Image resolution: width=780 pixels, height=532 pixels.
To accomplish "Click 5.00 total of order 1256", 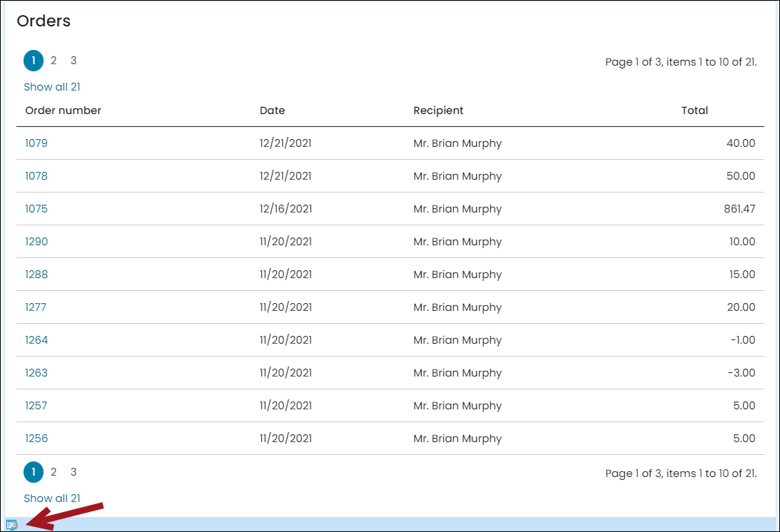I will pyautogui.click(x=744, y=439).
